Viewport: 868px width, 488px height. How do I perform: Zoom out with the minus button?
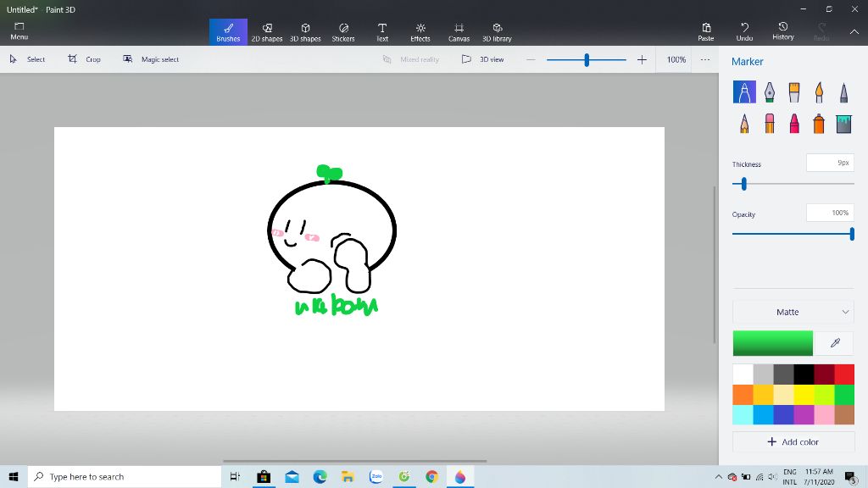pos(531,59)
